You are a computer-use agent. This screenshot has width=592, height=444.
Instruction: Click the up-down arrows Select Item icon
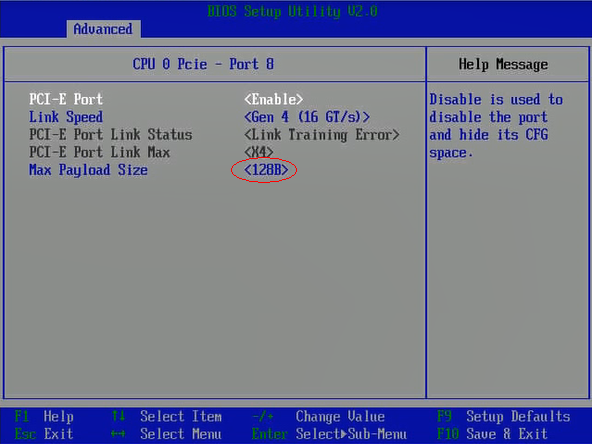tap(118, 416)
